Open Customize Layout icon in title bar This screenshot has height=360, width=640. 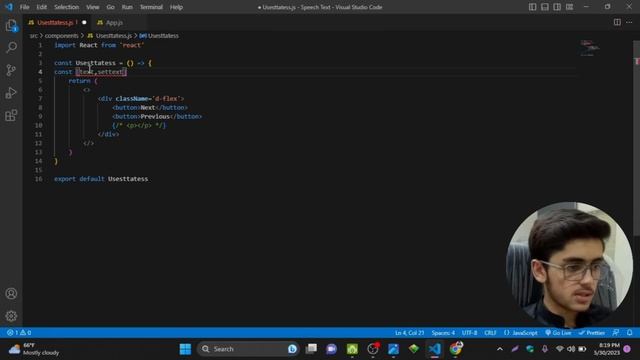click(x=569, y=7)
